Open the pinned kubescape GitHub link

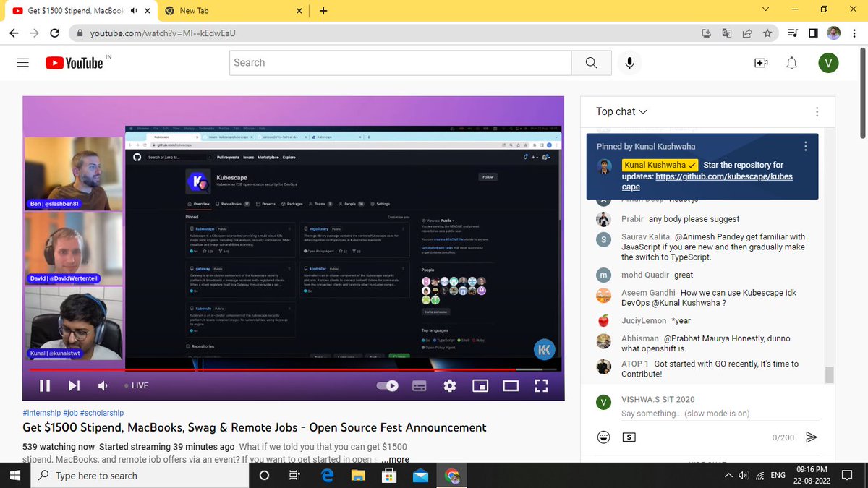point(707,181)
